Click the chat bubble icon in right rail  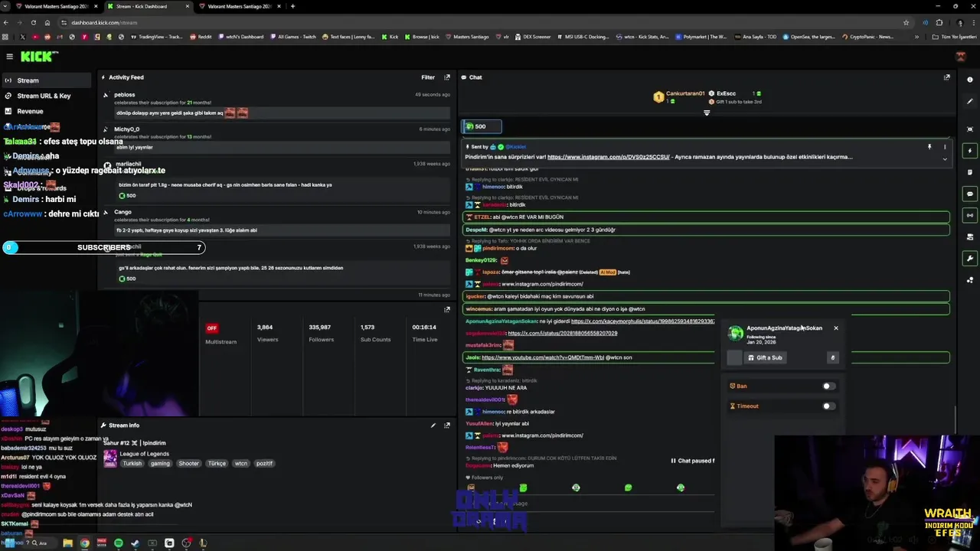pos(970,194)
